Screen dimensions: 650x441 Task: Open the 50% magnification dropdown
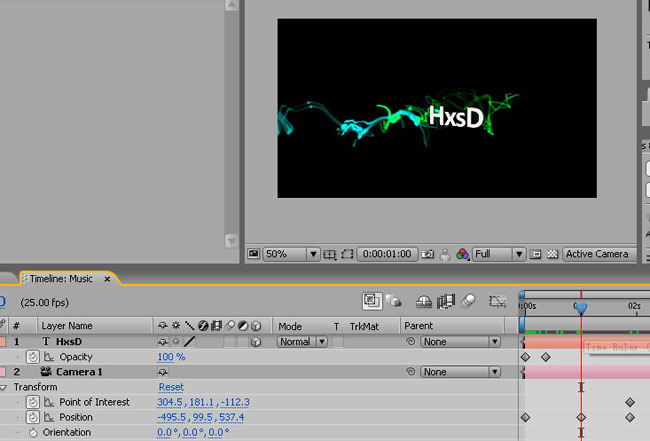coord(312,254)
